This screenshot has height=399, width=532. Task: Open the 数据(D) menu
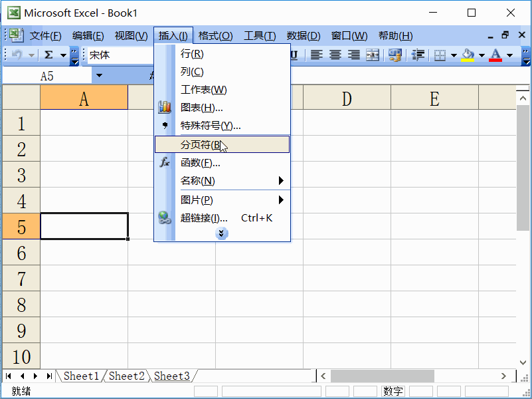coord(304,36)
